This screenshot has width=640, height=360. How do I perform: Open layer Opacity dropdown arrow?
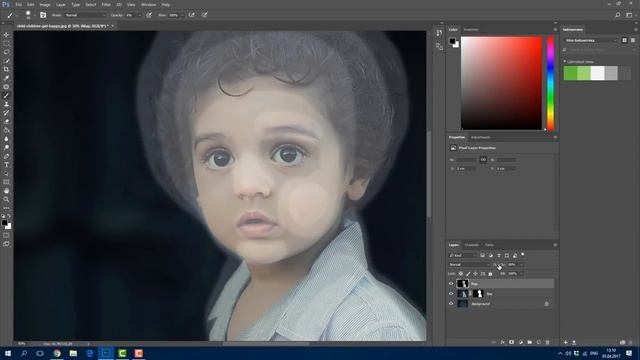521,264
